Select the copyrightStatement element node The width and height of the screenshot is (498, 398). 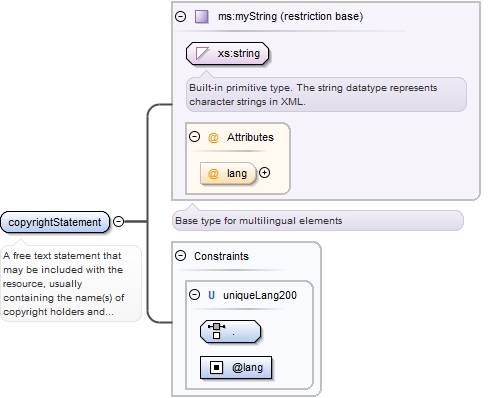pos(55,222)
